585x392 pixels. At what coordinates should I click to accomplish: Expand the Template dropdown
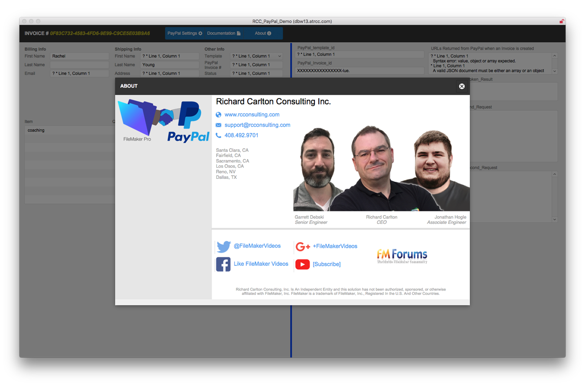point(280,56)
